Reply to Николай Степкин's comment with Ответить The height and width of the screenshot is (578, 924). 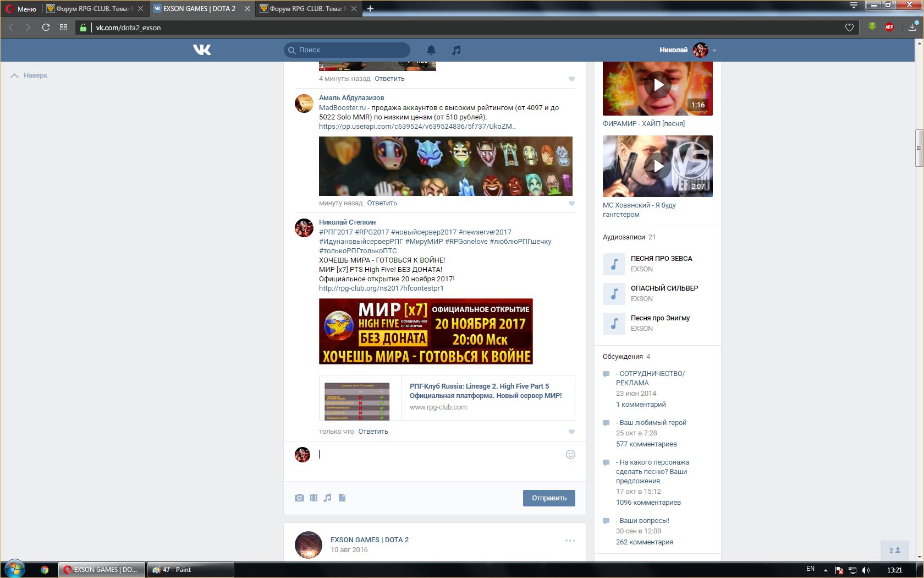pos(373,432)
